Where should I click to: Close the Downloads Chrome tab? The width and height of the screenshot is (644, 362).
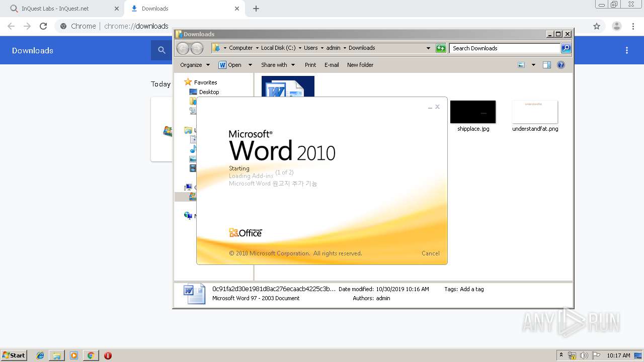[237, 9]
